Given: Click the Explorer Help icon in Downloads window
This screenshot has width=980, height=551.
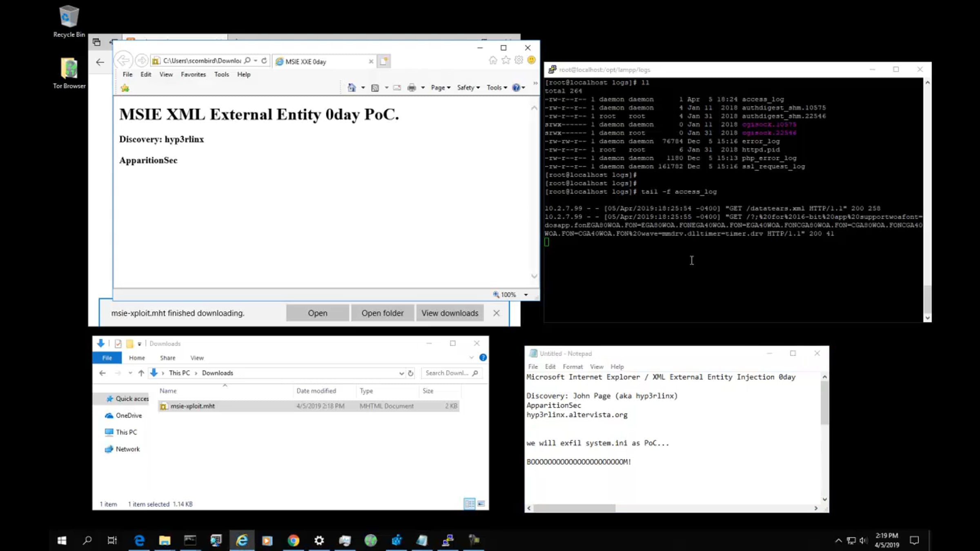Looking at the screenshot, I should (483, 358).
